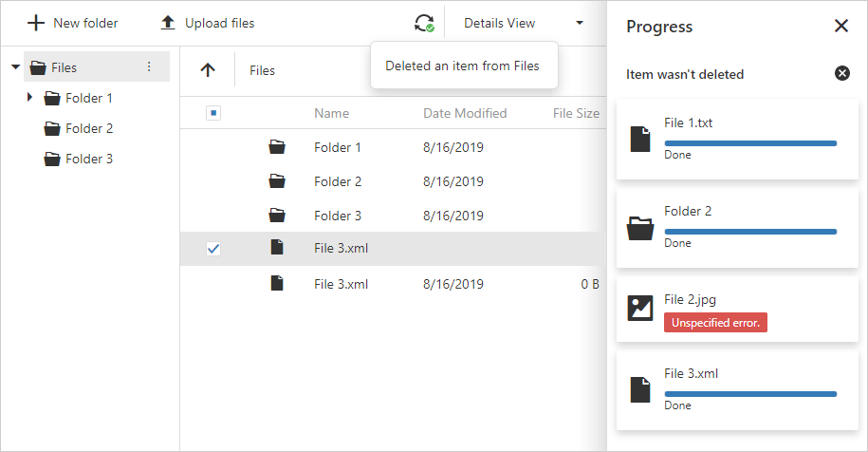
Task: Toggle the select-all checkbox in header
Action: click(x=213, y=113)
